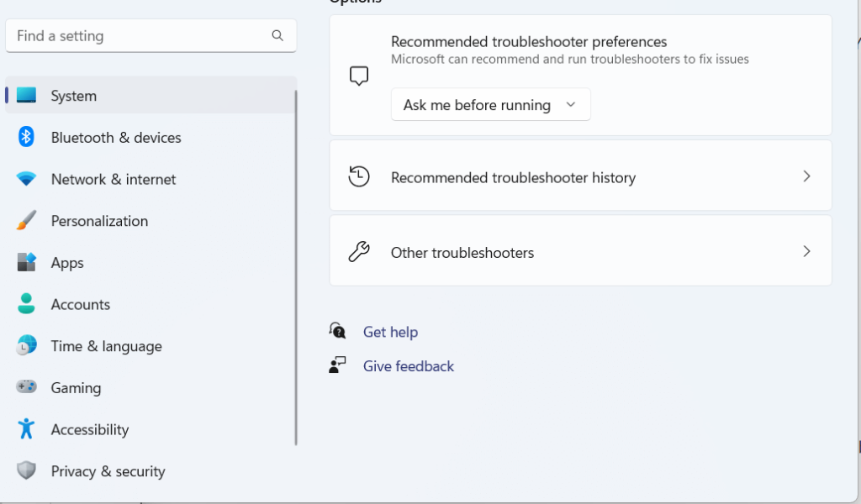Click the search magnifier icon
Viewport: 861px width, 504px height.
click(x=277, y=35)
